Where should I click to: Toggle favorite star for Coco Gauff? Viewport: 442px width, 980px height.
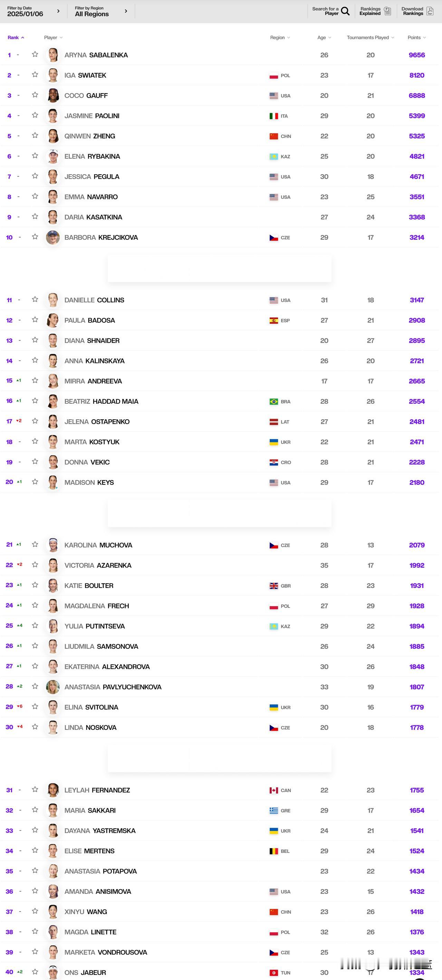click(x=35, y=95)
